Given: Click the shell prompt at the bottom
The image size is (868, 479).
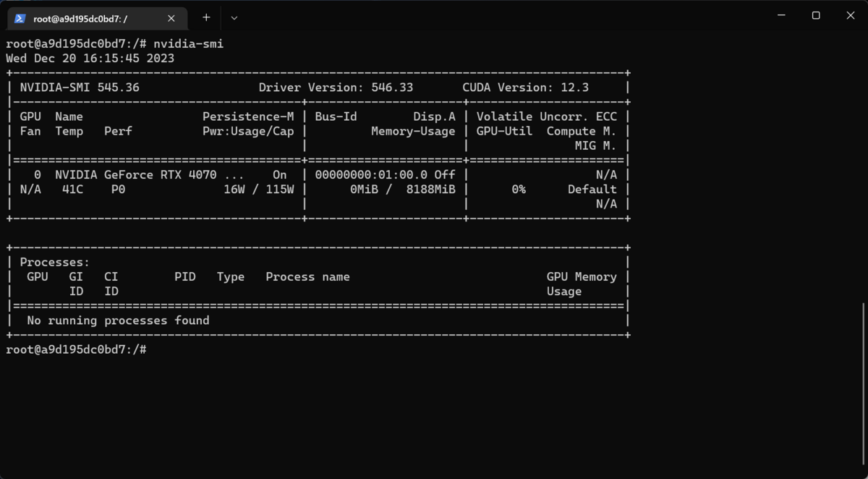Looking at the screenshot, I should (x=76, y=349).
